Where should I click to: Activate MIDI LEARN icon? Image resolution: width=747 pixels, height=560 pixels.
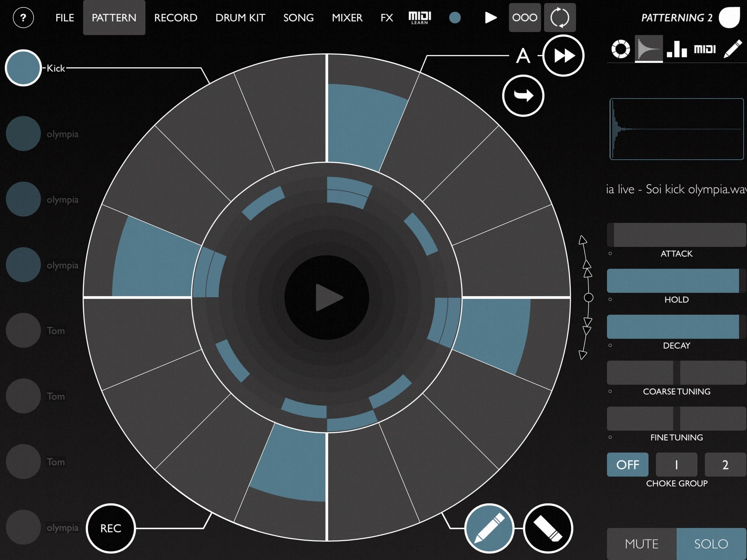pos(420,18)
